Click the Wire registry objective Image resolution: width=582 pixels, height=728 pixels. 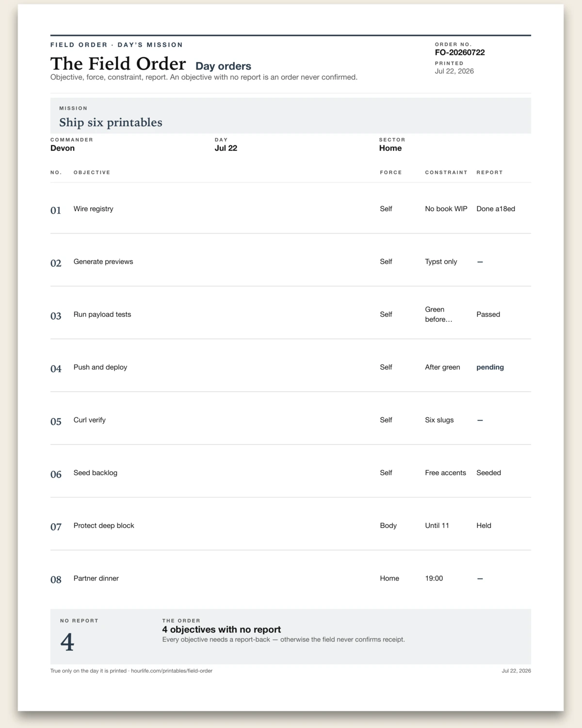[x=94, y=209]
